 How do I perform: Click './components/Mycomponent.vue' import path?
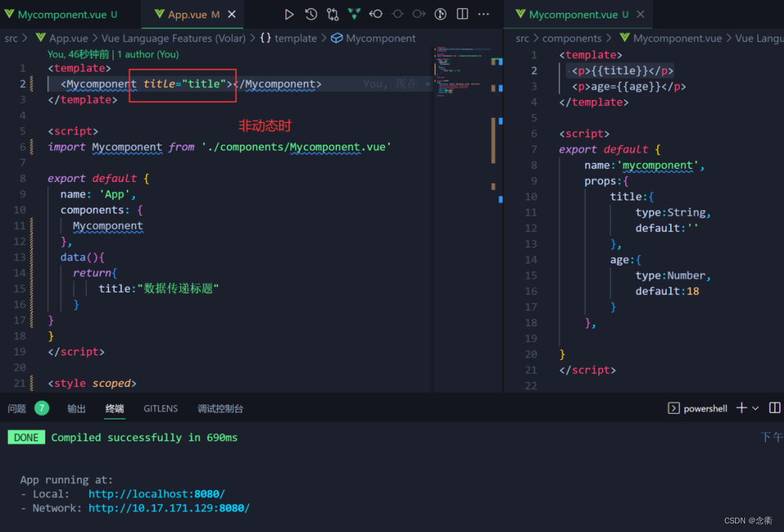[296, 147]
